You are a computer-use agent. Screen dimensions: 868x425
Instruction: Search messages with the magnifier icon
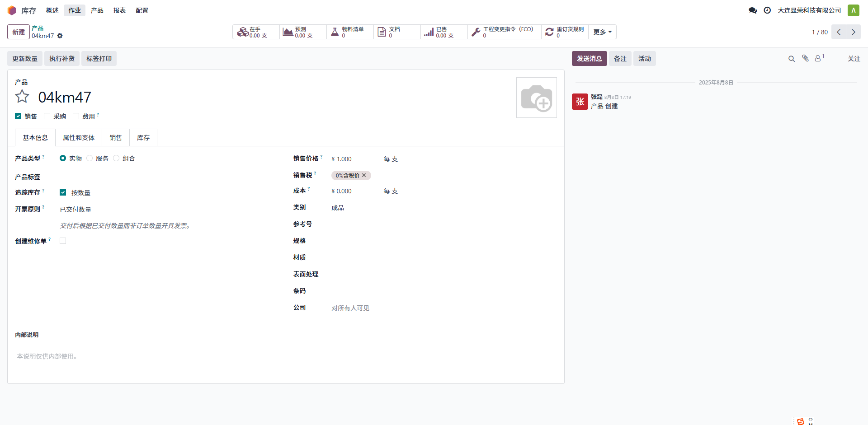coord(792,59)
